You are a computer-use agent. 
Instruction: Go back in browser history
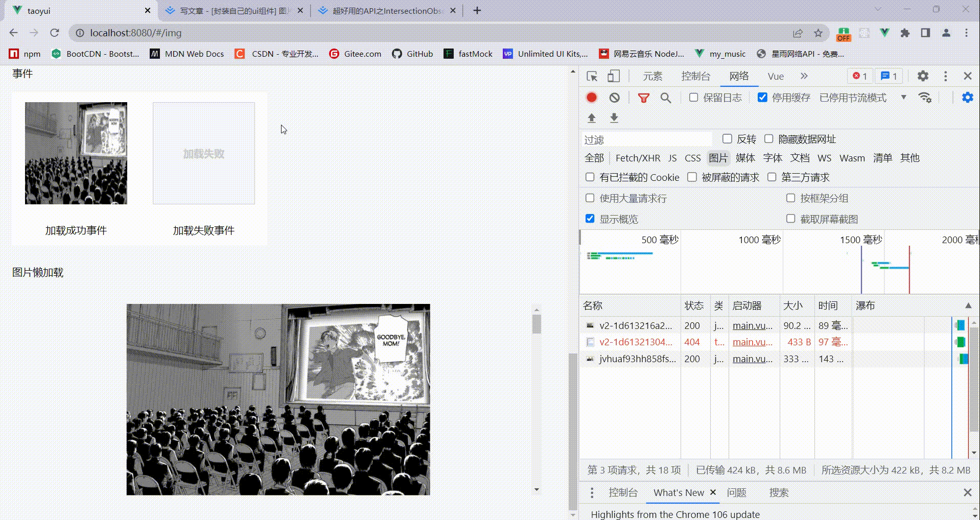click(14, 33)
